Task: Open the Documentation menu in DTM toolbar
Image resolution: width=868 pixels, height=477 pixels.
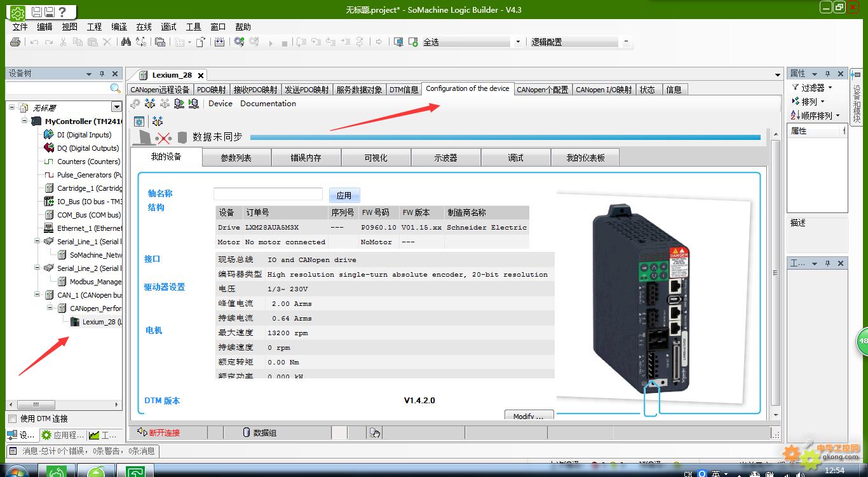Action: (x=268, y=104)
